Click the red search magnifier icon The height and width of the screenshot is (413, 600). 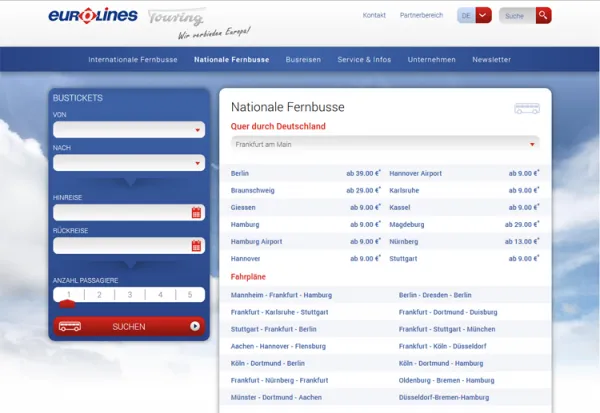click(x=543, y=15)
